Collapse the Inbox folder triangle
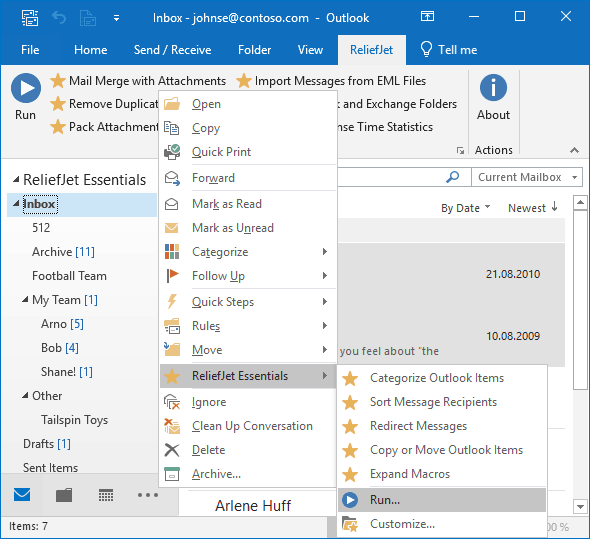 coord(16,204)
